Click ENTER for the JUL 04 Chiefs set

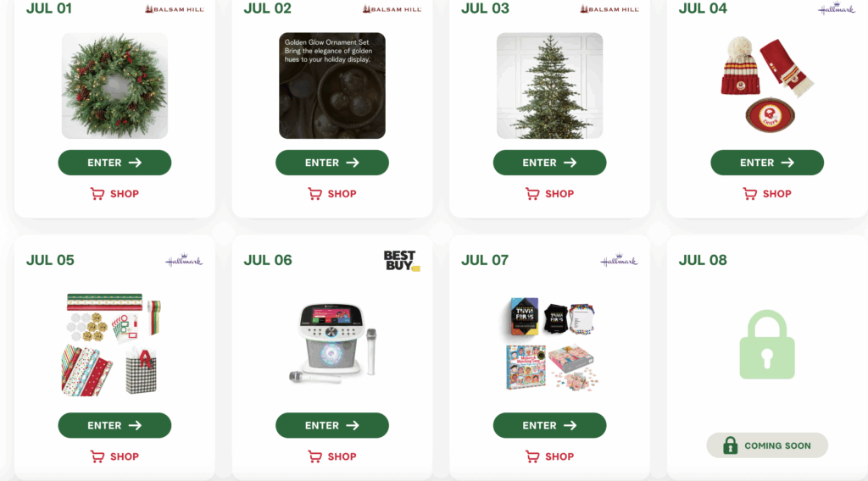coord(767,163)
